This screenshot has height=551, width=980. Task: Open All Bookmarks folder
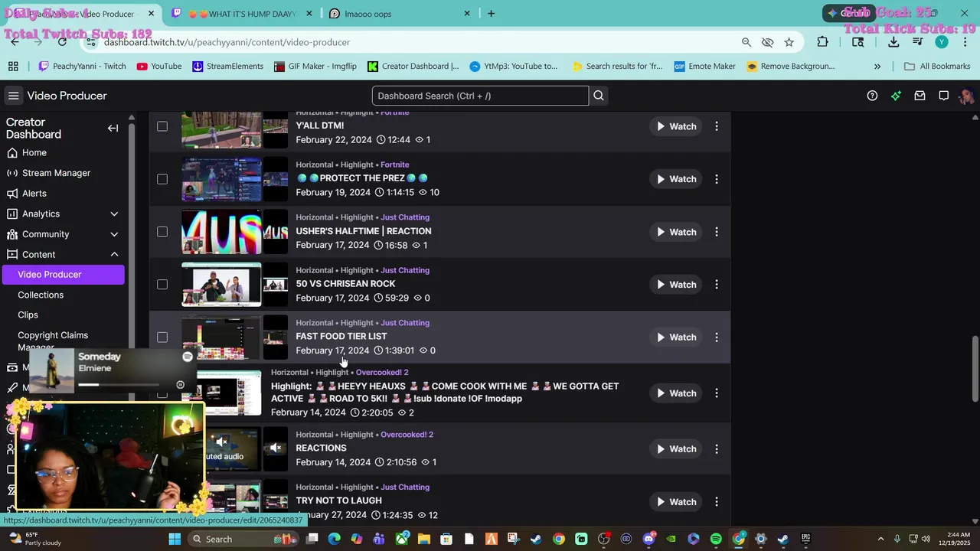click(937, 67)
